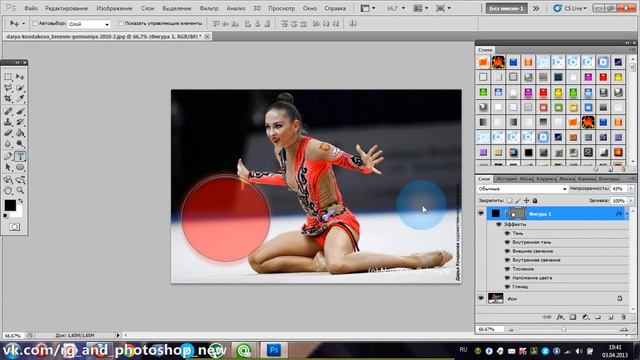Image resolution: width=640 pixels, height=360 pixels.
Task: Select the Type (T) tool
Action: 20,156
